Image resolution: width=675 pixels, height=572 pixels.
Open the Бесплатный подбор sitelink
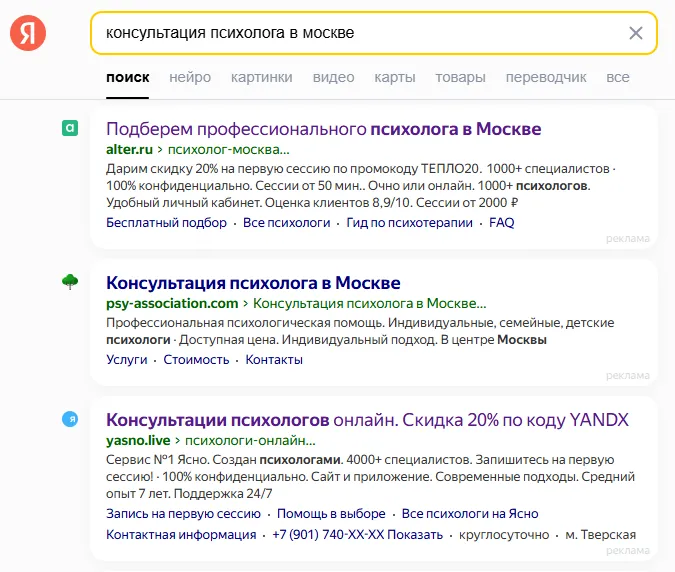pyautogui.click(x=166, y=223)
